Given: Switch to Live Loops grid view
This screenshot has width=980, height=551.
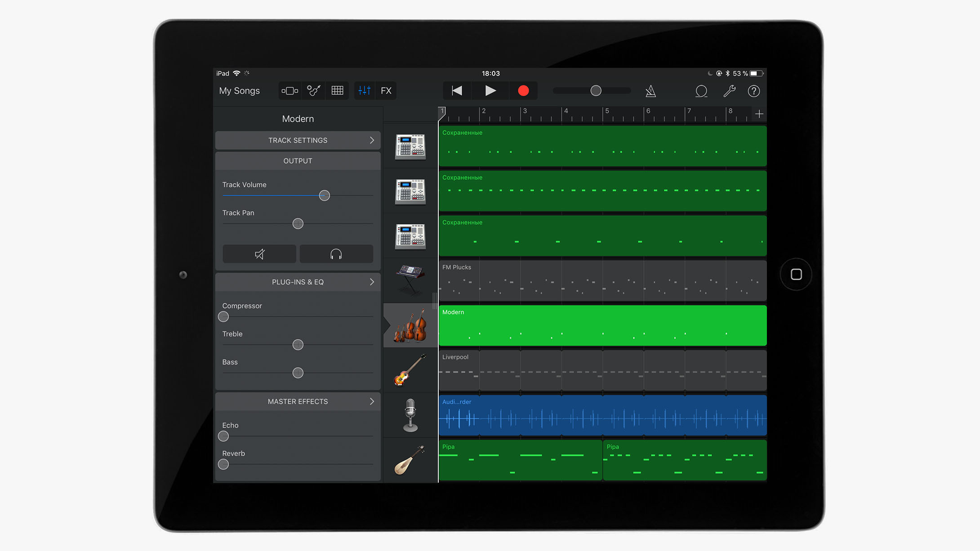Looking at the screenshot, I should coord(337,91).
